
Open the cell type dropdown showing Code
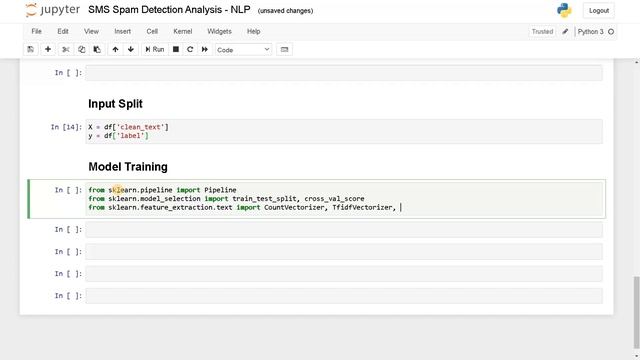pyautogui.click(x=243, y=50)
